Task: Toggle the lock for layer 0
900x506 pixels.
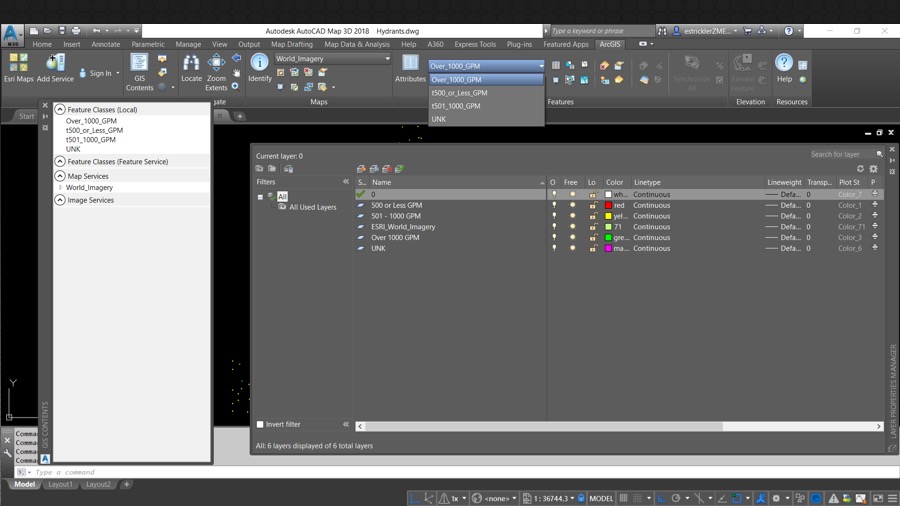Action: (x=593, y=194)
